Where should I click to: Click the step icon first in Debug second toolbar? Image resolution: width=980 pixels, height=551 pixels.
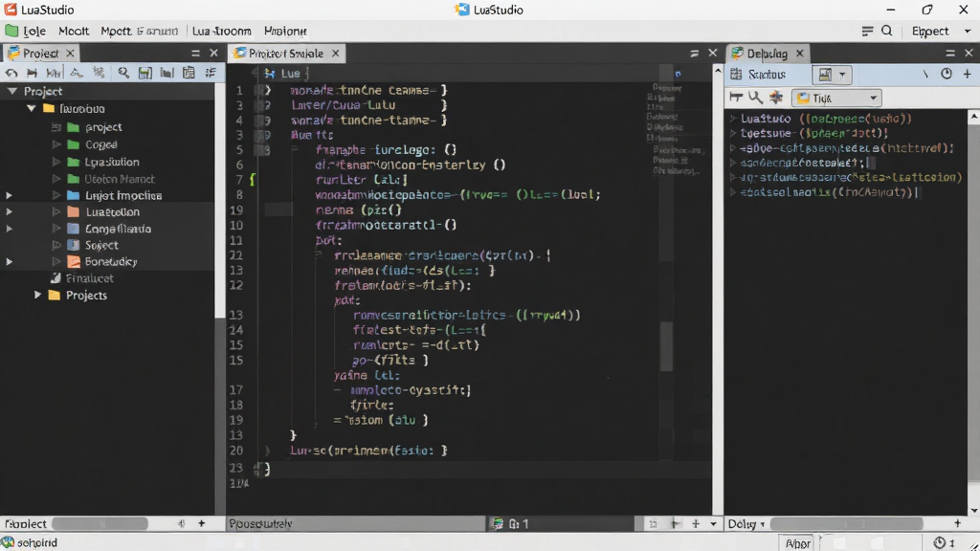pos(736,98)
